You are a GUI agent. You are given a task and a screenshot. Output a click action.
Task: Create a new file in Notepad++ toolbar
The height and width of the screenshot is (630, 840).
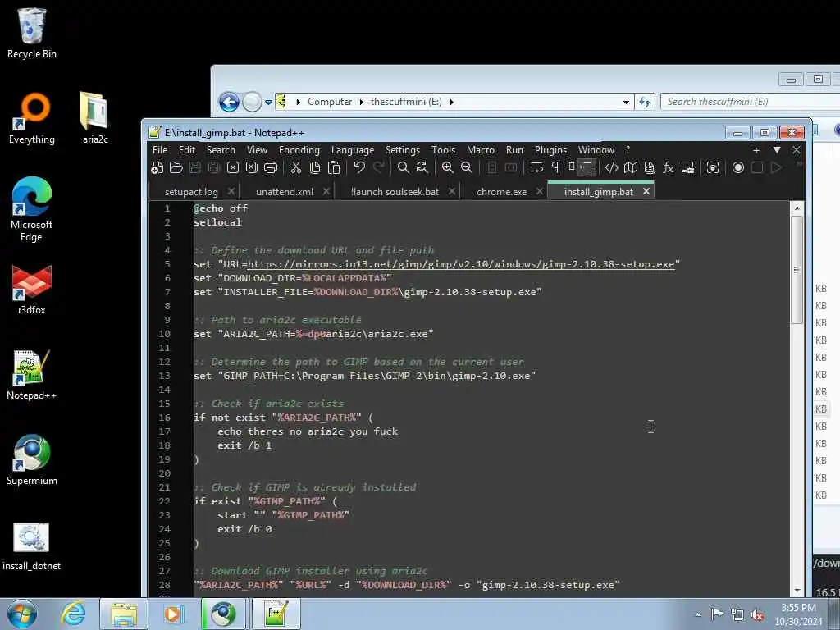[x=157, y=168]
